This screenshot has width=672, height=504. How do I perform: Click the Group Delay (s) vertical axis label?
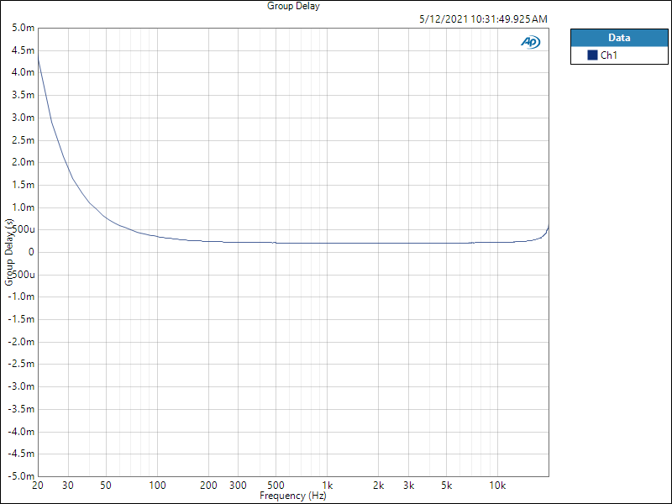(x=9, y=252)
